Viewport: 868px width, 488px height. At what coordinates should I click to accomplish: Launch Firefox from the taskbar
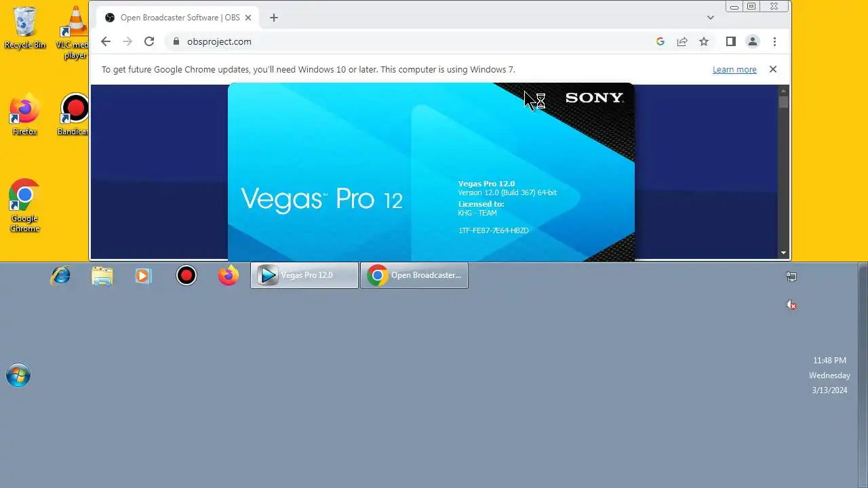(x=228, y=275)
